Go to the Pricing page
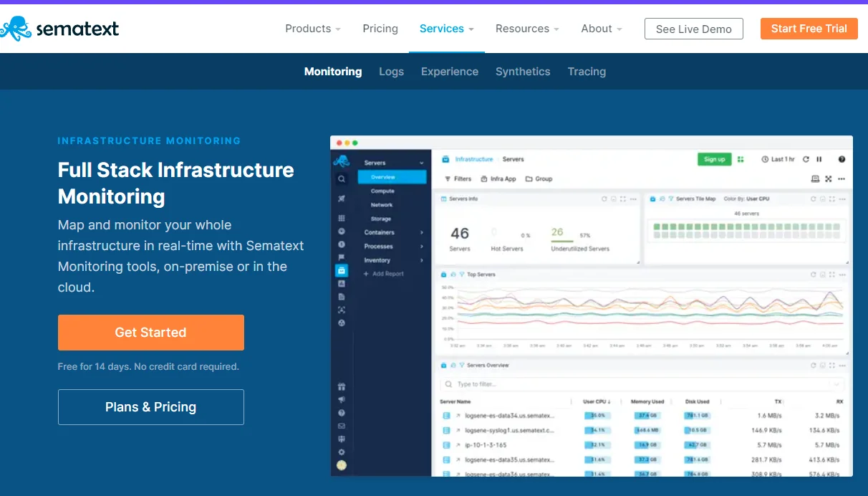The width and height of the screenshot is (868, 496). pyautogui.click(x=380, y=29)
